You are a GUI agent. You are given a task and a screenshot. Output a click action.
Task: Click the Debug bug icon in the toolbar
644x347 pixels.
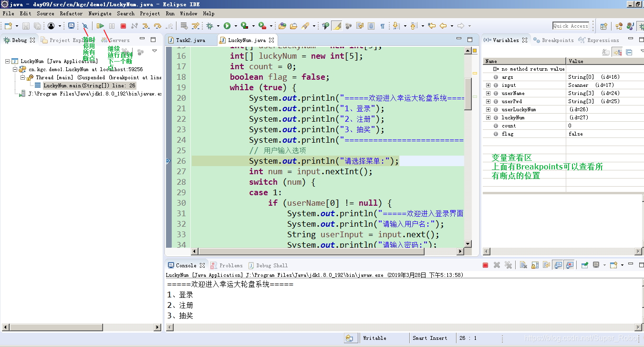pos(210,26)
